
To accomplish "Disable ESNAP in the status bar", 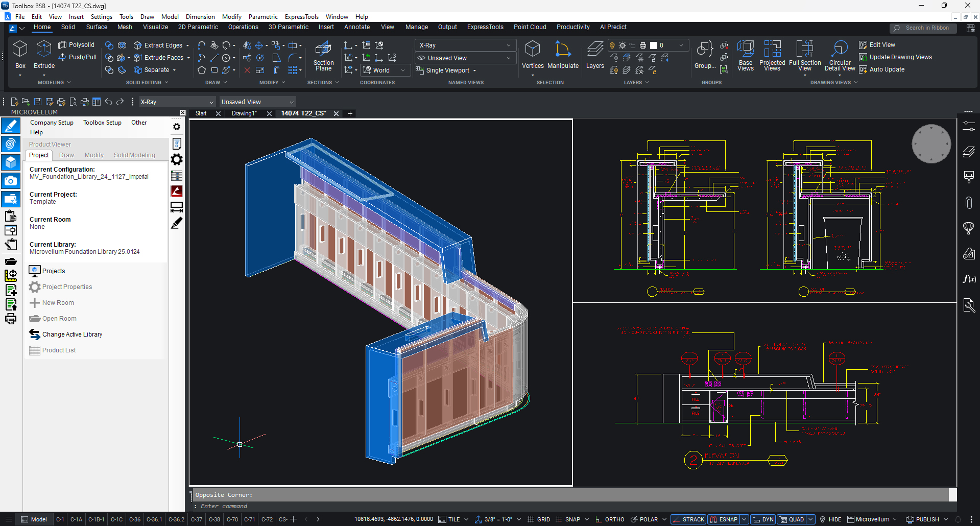I will (x=724, y=519).
